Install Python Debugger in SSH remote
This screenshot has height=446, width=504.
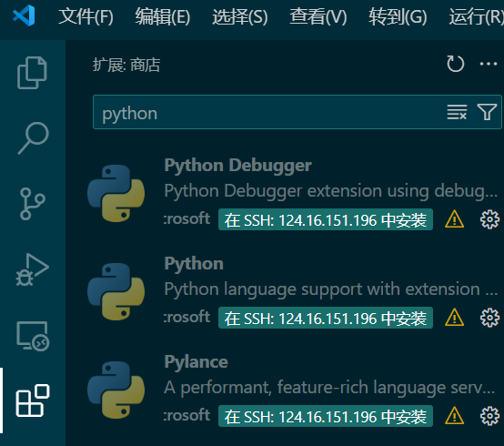pos(326,219)
